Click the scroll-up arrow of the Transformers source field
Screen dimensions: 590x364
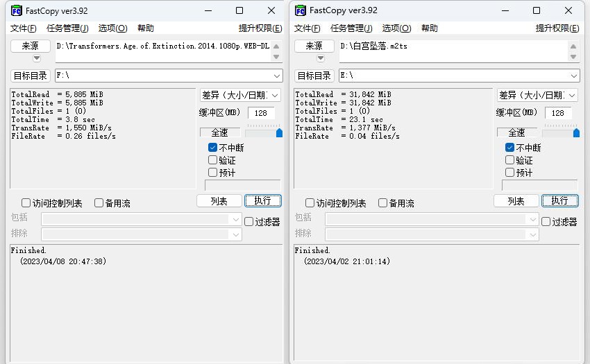click(277, 45)
